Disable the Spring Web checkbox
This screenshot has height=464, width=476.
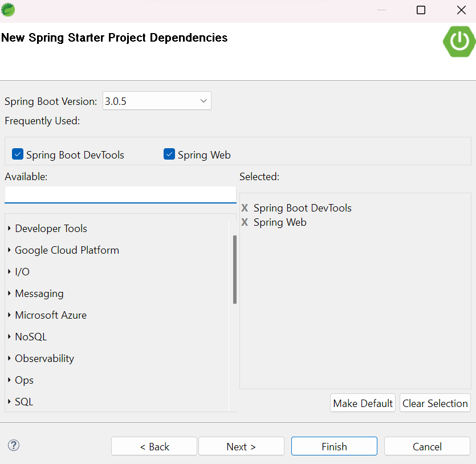[x=169, y=153]
